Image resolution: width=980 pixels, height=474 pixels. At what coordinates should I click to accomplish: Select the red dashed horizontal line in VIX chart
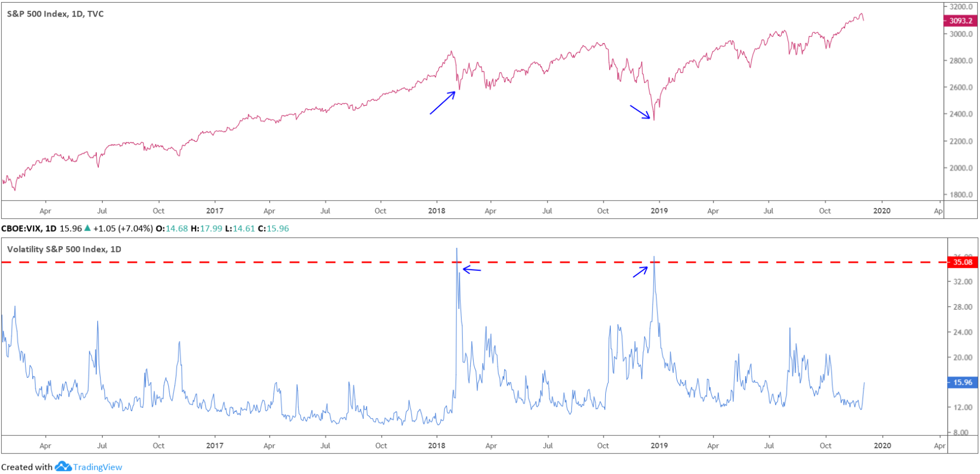click(473, 262)
